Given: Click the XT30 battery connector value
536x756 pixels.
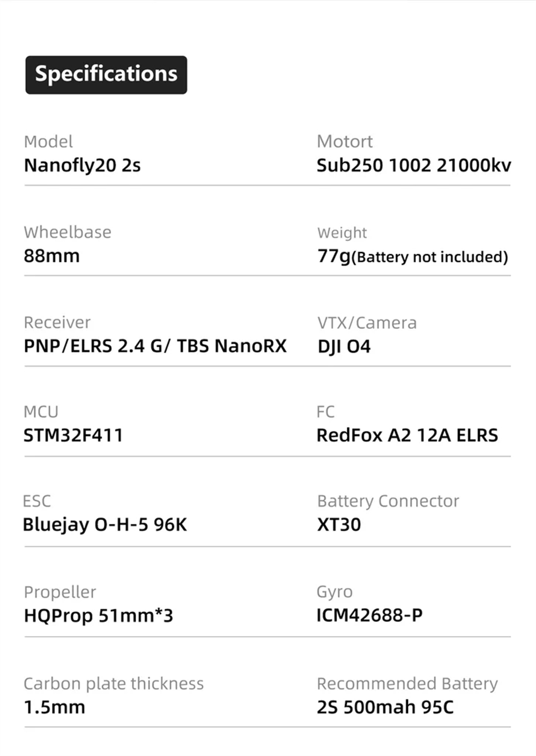Looking at the screenshot, I should pos(339,524).
